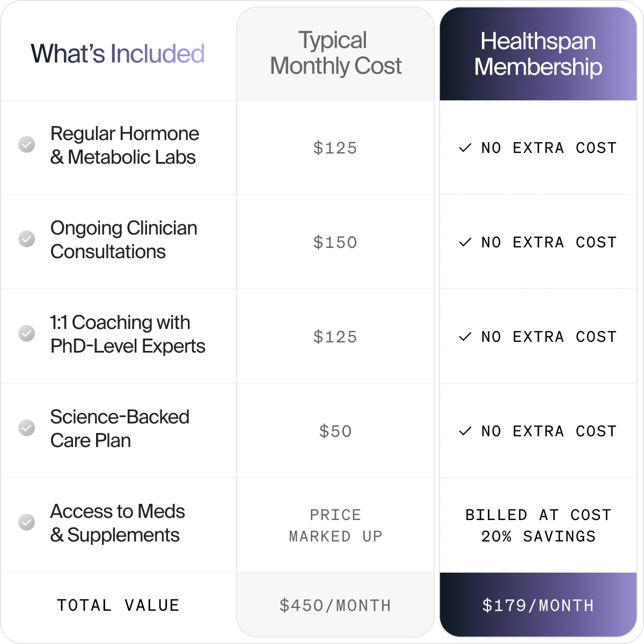
Task: Click check icon beside Ongoing Clinician Consultations
Action: [27, 239]
